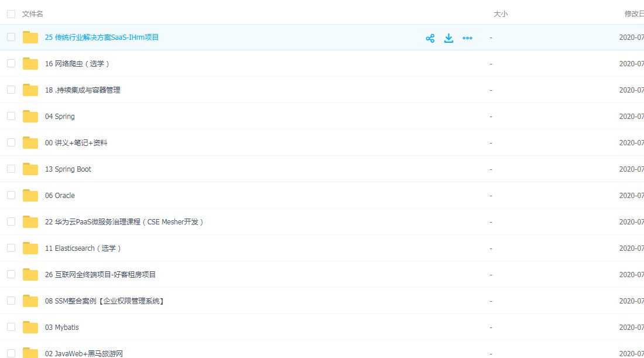This screenshot has height=358, width=644.
Task: Toggle the select-all checkbox beside 文件名
Action: point(11,14)
